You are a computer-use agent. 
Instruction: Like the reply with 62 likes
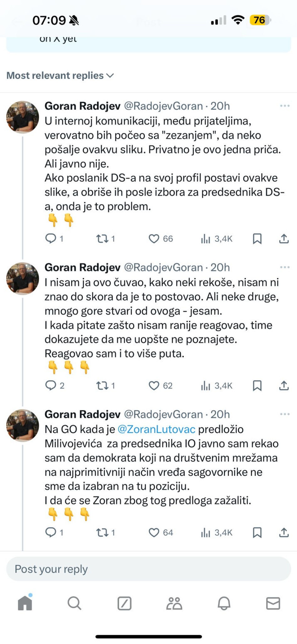pos(154,386)
